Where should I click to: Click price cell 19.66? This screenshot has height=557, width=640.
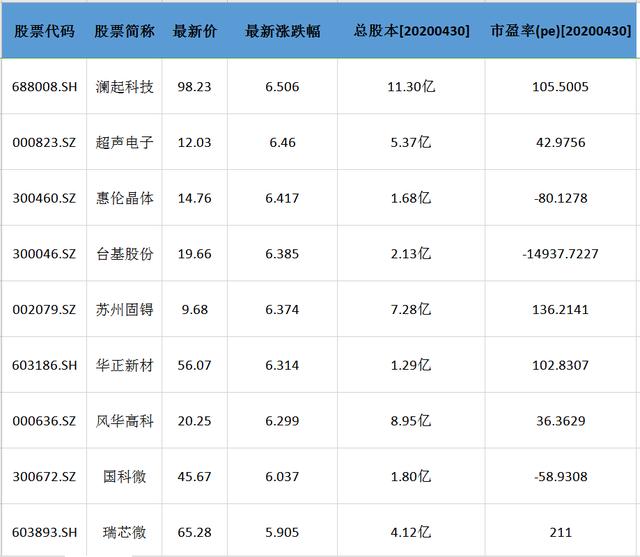195,254
